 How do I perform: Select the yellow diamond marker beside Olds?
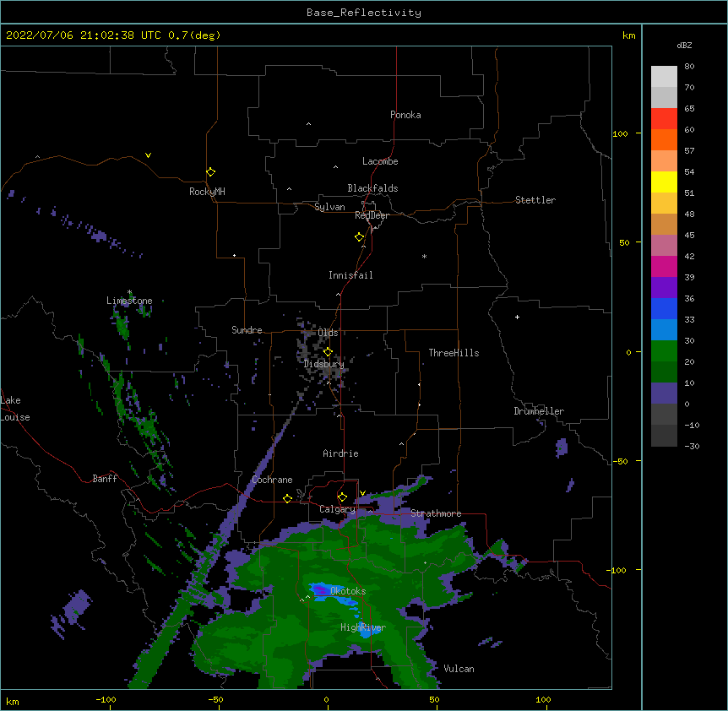coord(328,352)
